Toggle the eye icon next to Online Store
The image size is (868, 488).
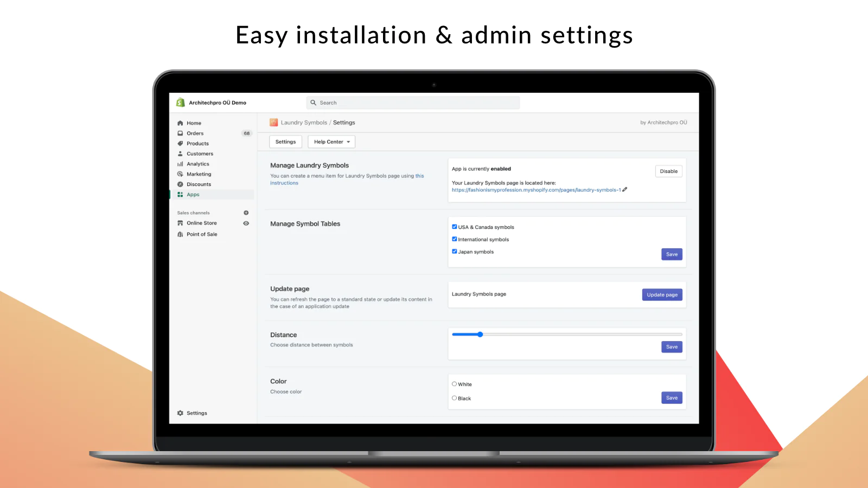pyautogui.click(x=246, y=223)
